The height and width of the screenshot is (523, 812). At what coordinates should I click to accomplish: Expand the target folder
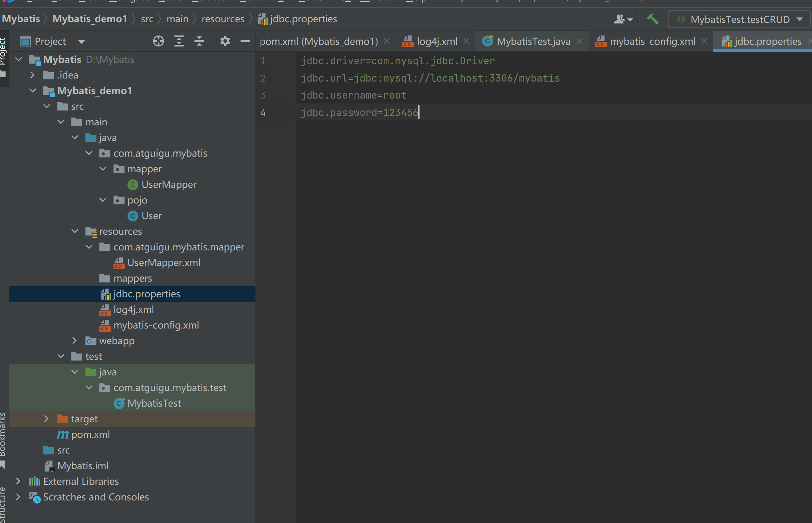[x=46, y=419]
